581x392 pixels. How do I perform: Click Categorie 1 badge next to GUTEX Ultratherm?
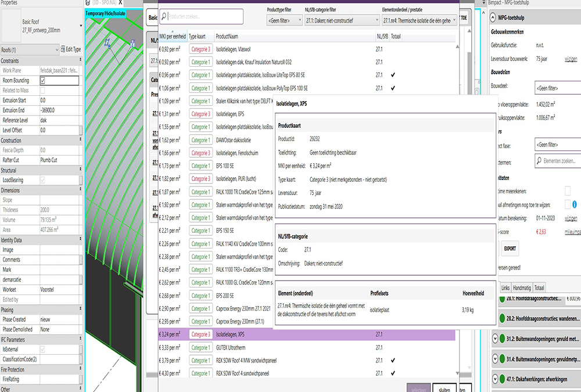(202, 347)
